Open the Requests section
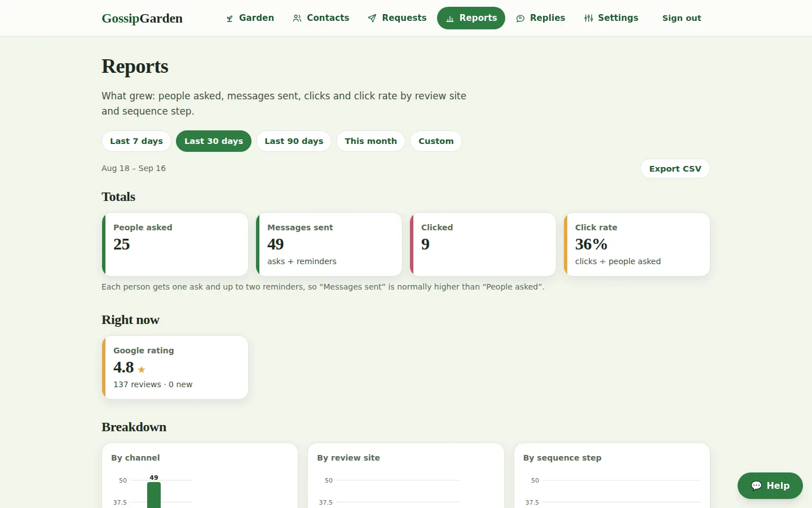Image resolution: width=812 pixels, height=508 pixels. tap(397, 18)
